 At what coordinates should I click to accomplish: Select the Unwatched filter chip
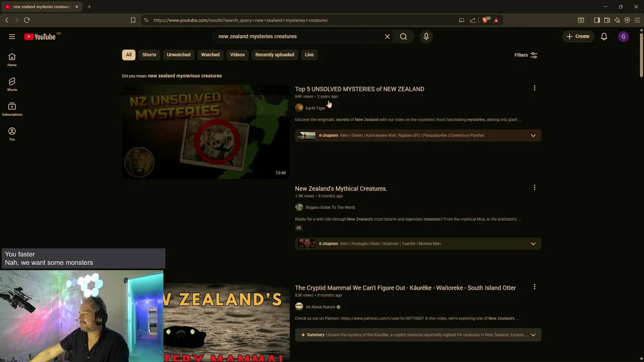(x=179, y=55)
